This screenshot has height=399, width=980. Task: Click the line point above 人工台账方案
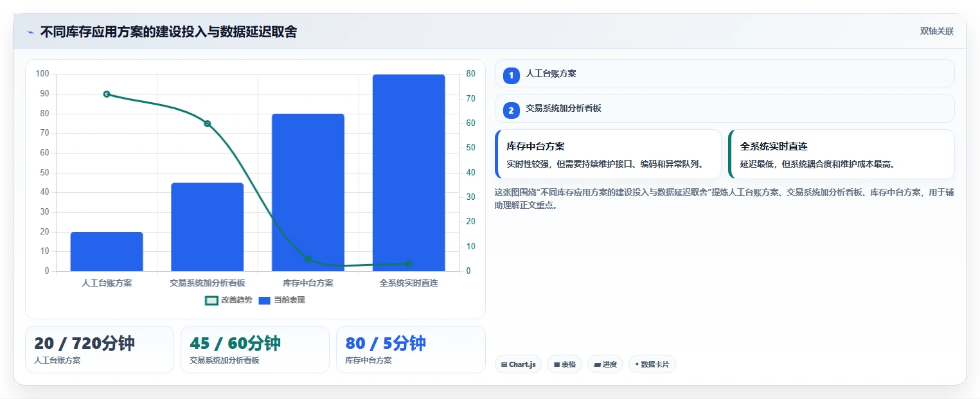point(107,94)
